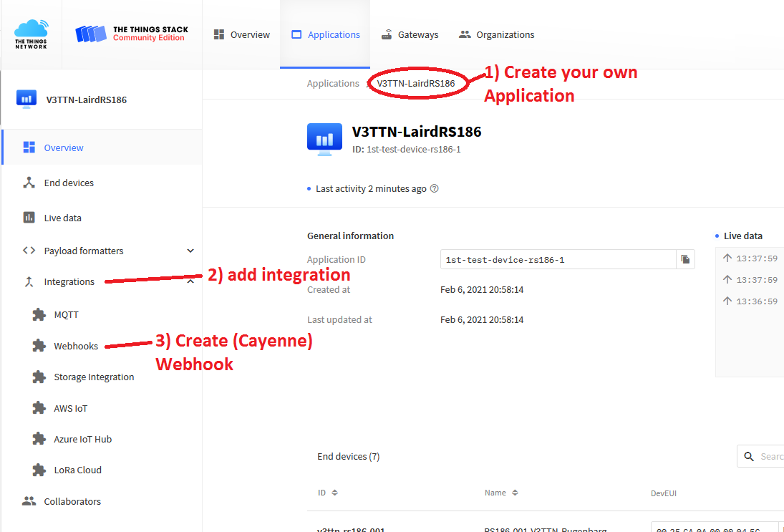
Task: Click the Applications tab window icon
Action: click(x=296, y=34)
